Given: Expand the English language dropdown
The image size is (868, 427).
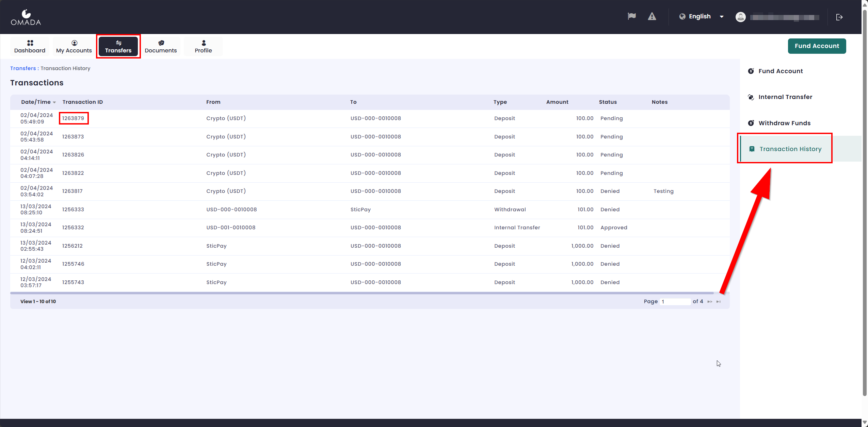Looking at the screenshot, I should pyautogui.click(x=721, y=17).
